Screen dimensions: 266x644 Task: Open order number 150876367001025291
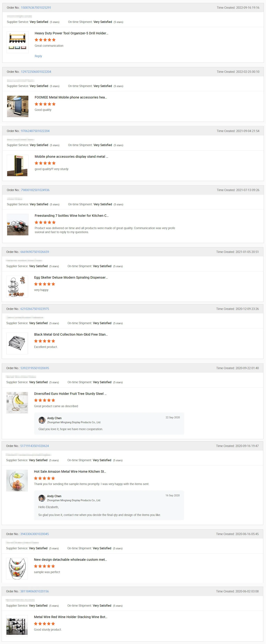pyautogui.click(x=36, y=8)
